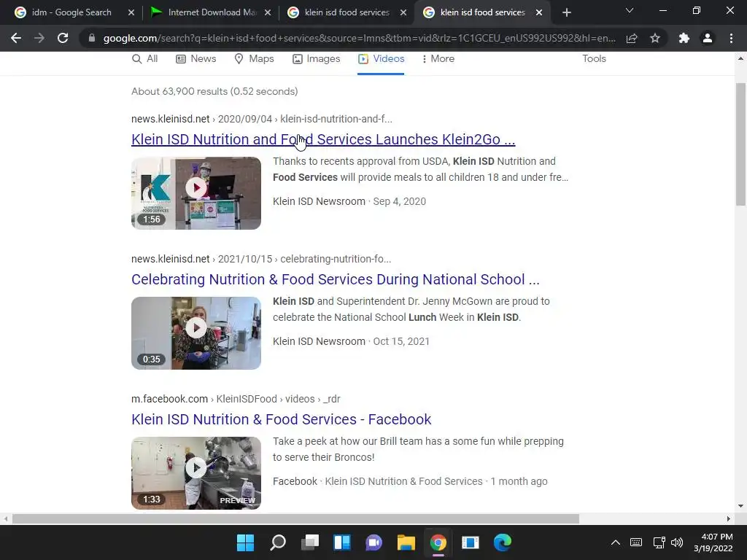Open 'Celebrating Nutrition & Food Services During National School' link

tap(336, 279)
